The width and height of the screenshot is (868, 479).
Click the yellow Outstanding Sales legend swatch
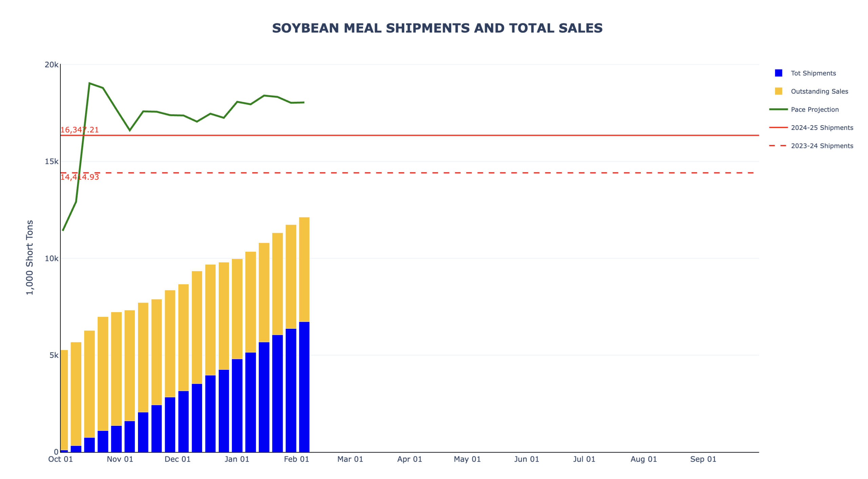[778, 91]
